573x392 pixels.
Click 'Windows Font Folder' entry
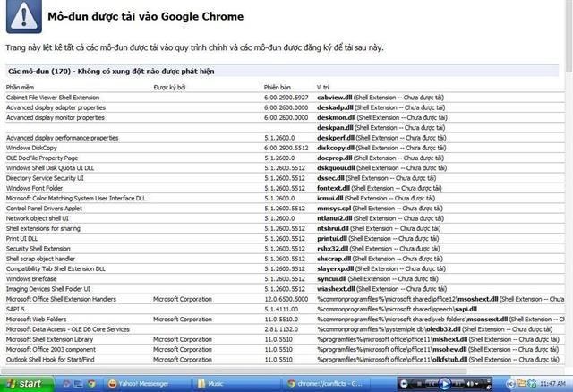coord(34,188)
